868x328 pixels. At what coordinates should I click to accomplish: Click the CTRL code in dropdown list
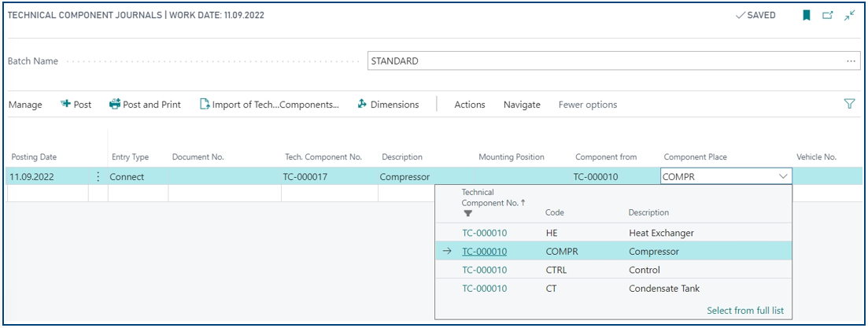pos(556,270)
